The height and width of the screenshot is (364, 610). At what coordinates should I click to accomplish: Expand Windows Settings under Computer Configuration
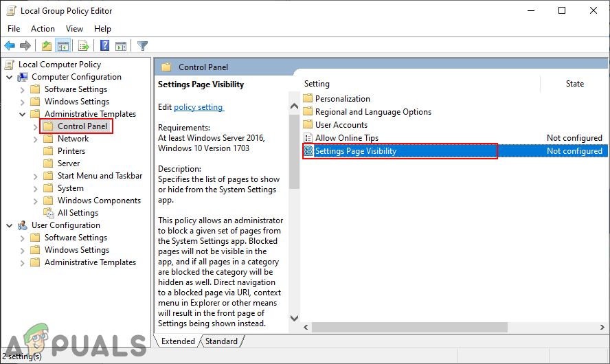point(23,102)
